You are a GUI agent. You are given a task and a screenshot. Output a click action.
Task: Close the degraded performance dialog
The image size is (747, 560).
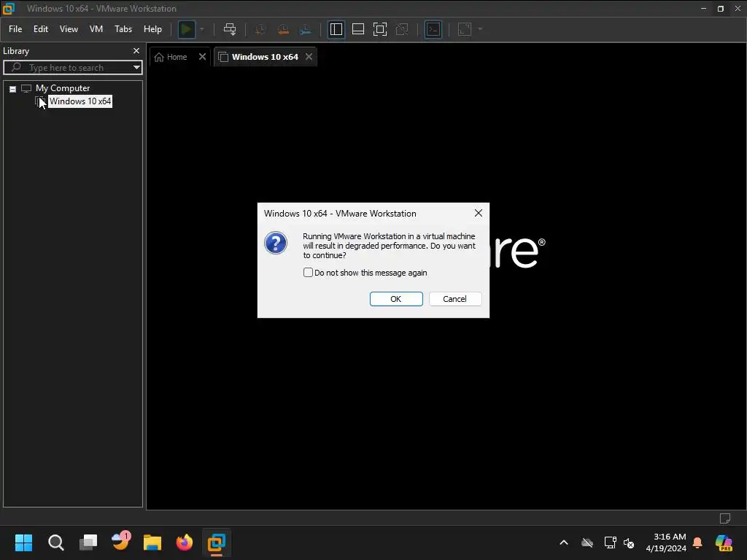point(479,214)
